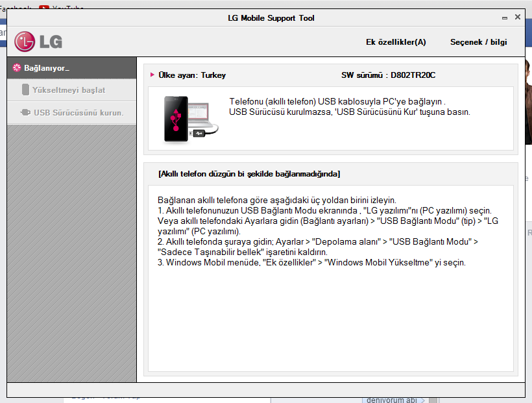Click Yükseltmeyi başlat to start upgrade
This screenshot has height=403, width=532.
pos(72,90)
